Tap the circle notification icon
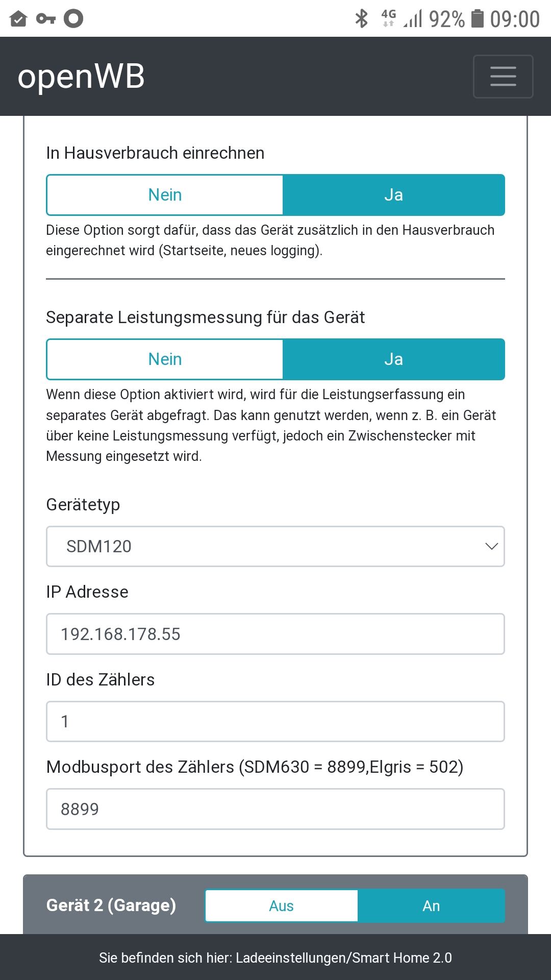This screenshot has height=980, width=551. point(73,19)
